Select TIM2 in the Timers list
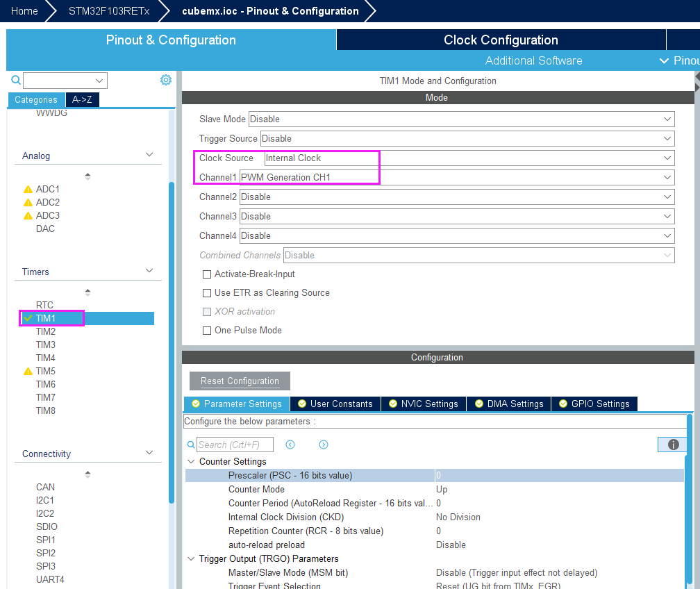This screenshot has width=700, height=589. 46,331
